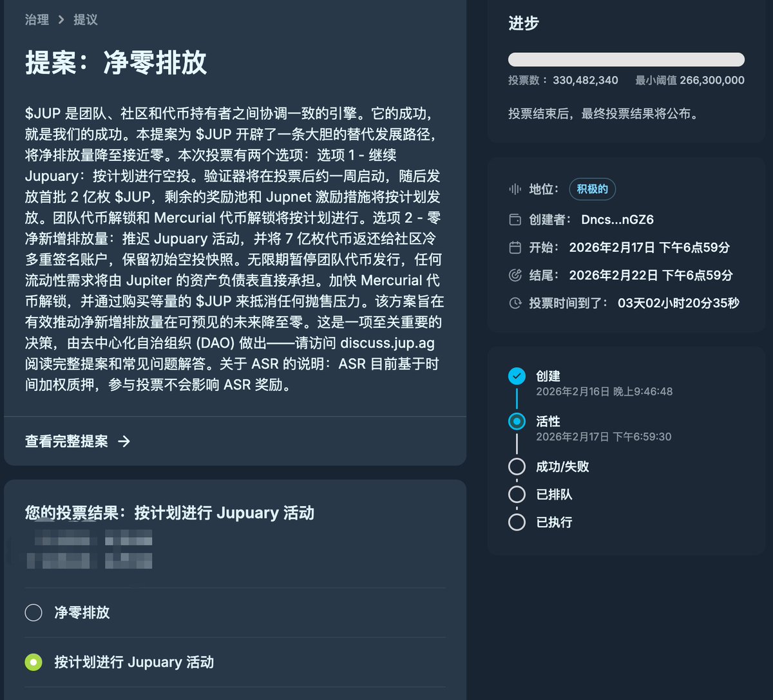Screen dimensions: 773x700
Task: Click the vote count 330,482,340
Action: tap(585, 80)
